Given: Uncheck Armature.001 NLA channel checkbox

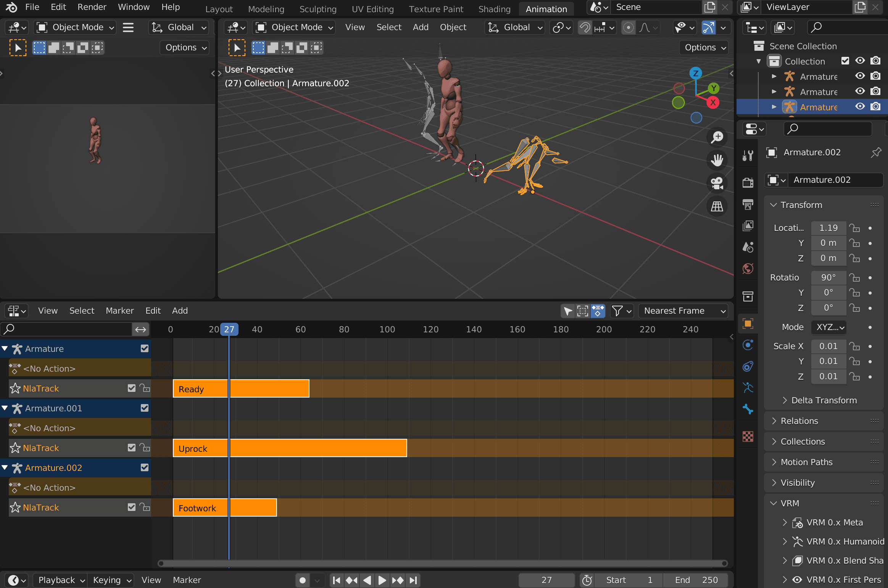Looking at the screenshot, I should coord(145,408).
